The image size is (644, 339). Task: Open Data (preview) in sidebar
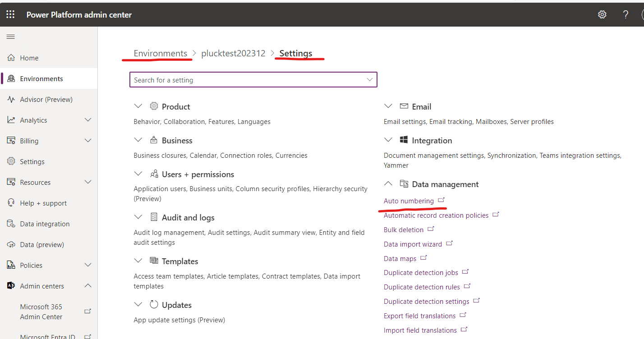[x=49, y=244]
